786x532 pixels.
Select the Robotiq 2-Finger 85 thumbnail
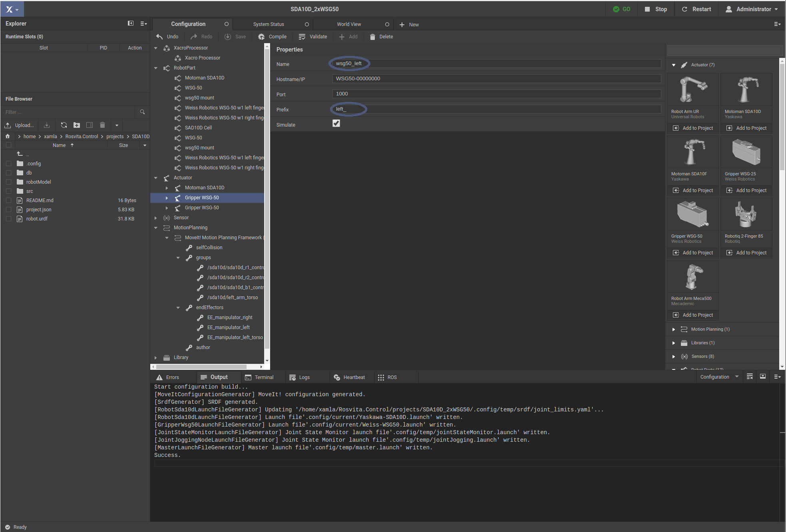[x=746, y=214]
